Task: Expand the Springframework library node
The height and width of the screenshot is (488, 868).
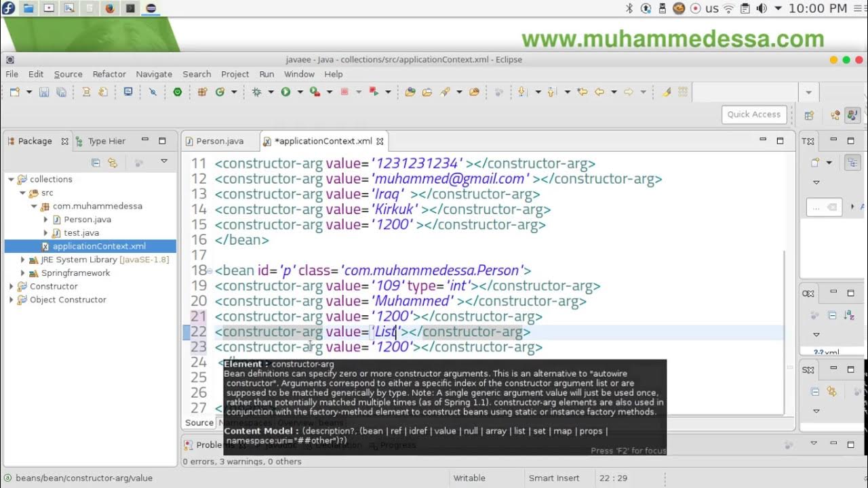Action: point(22,273)
